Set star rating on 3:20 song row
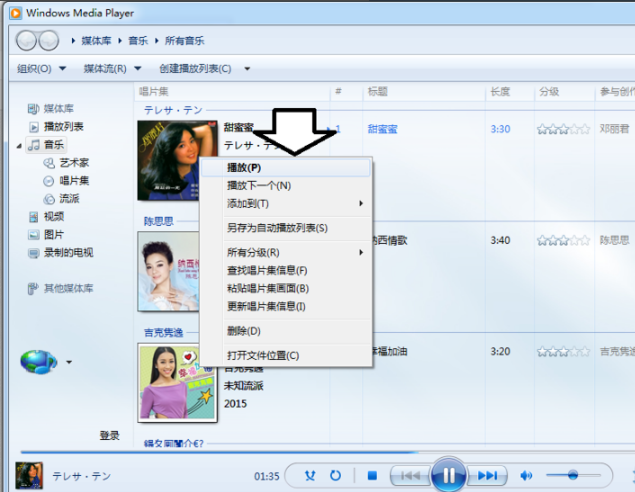The width and height of the screenshot is (635, 492). [563, 351]
